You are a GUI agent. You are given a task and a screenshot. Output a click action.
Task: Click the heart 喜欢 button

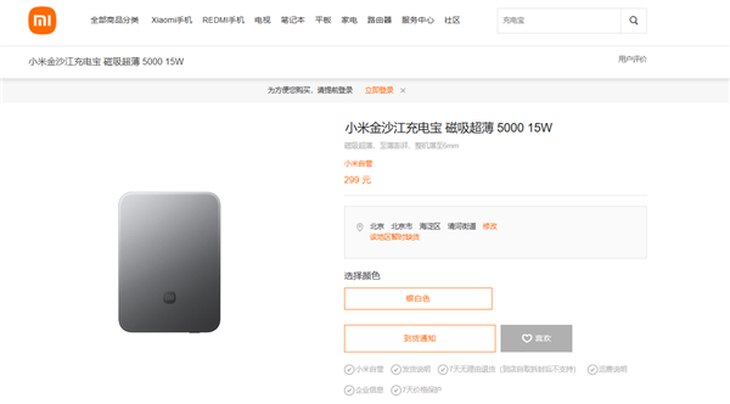[536, 338]
